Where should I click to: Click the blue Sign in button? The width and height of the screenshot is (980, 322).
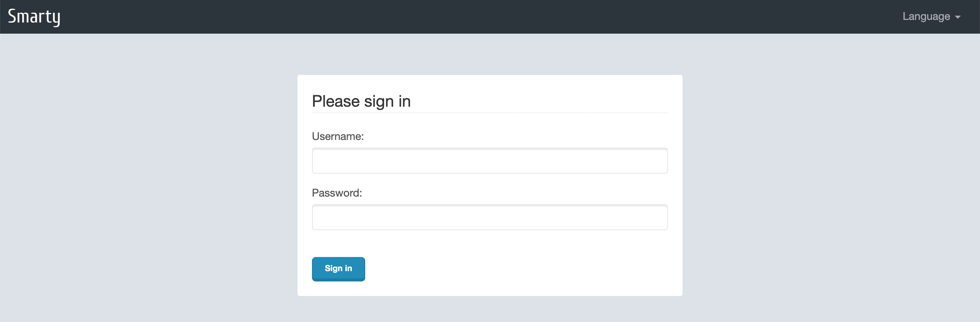click(338, 269)
